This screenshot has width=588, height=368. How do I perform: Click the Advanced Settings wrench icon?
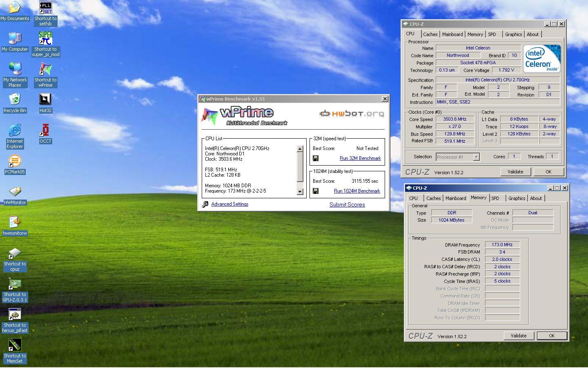click(x=205, y=204)
